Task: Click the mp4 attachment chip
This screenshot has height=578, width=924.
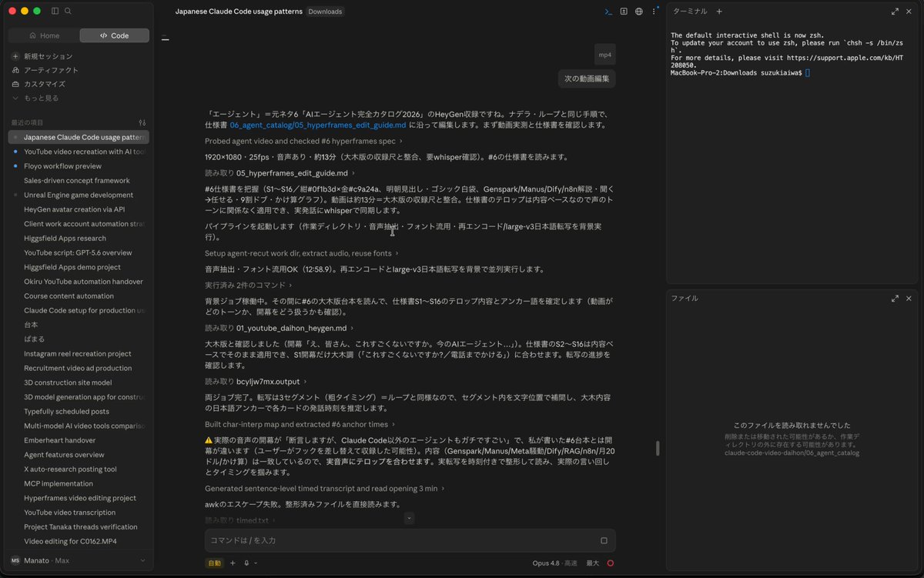Action: tap(605, 55)
